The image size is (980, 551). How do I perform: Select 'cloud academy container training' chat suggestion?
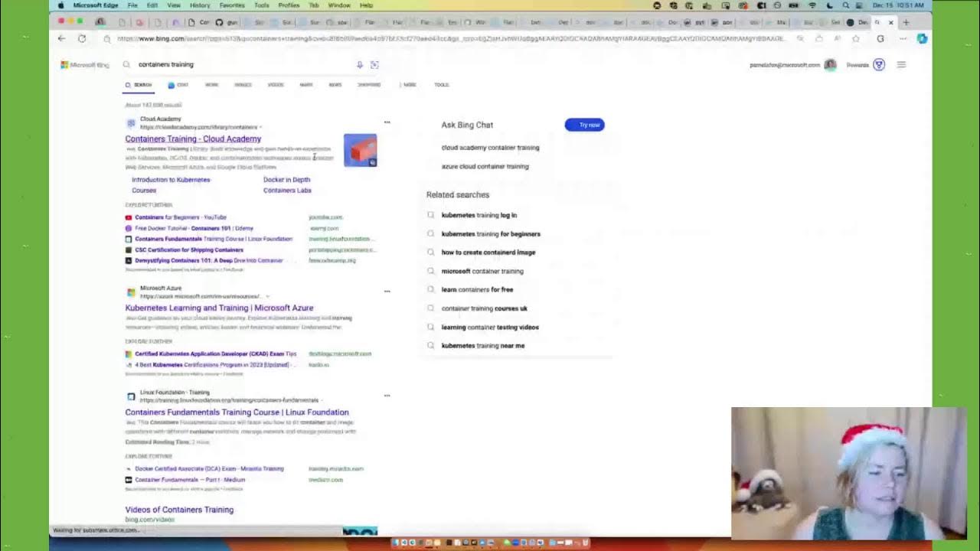point(490,148)
